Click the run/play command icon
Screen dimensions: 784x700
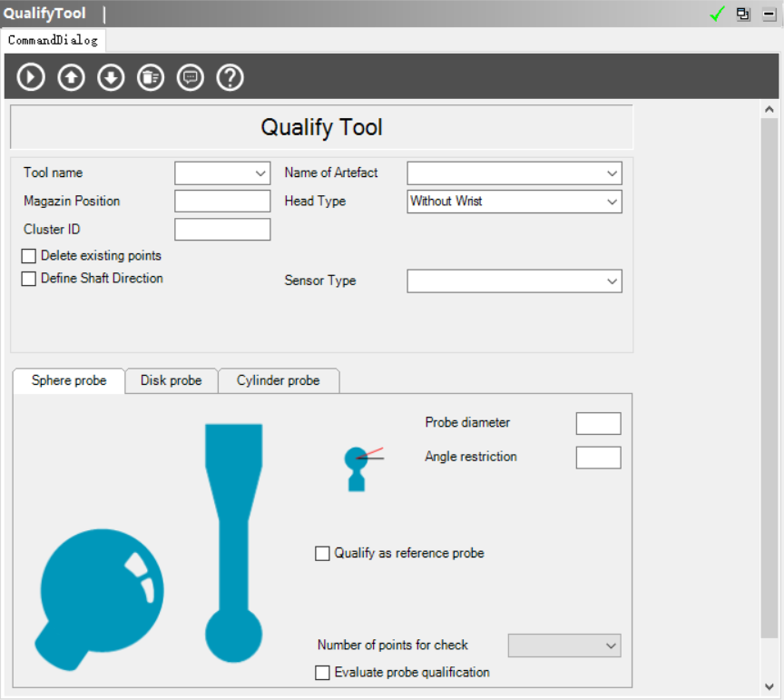(31, 77)
